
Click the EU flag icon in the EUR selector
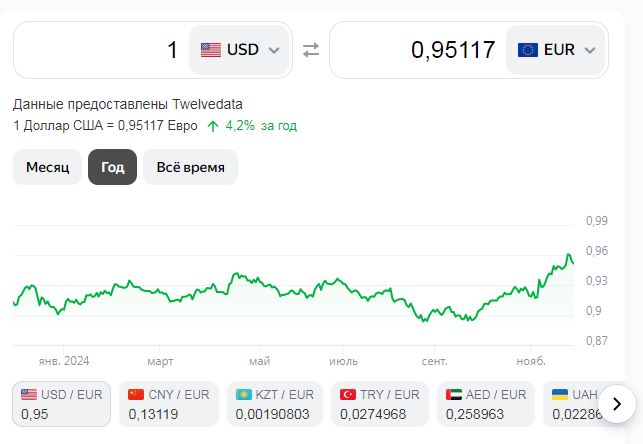click(x=527, y=49)
